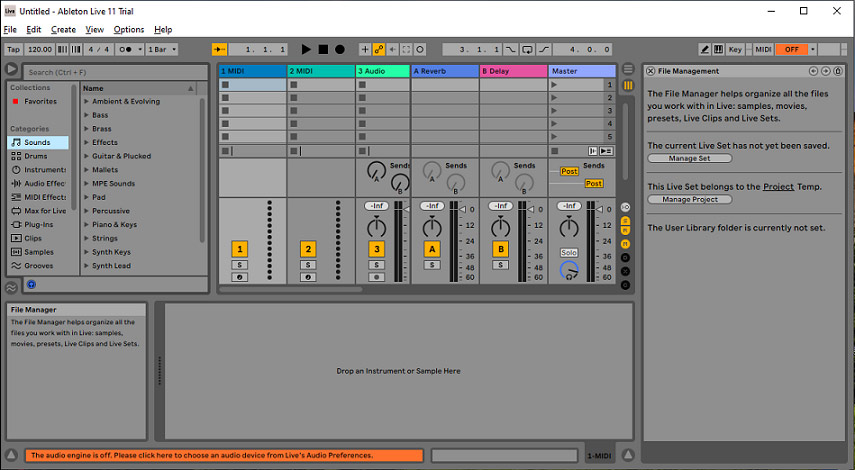The height and width of the screenshot is (470, 855).
Task: Expand the Ambient & Evolving folder
Action: click(86, 101)
